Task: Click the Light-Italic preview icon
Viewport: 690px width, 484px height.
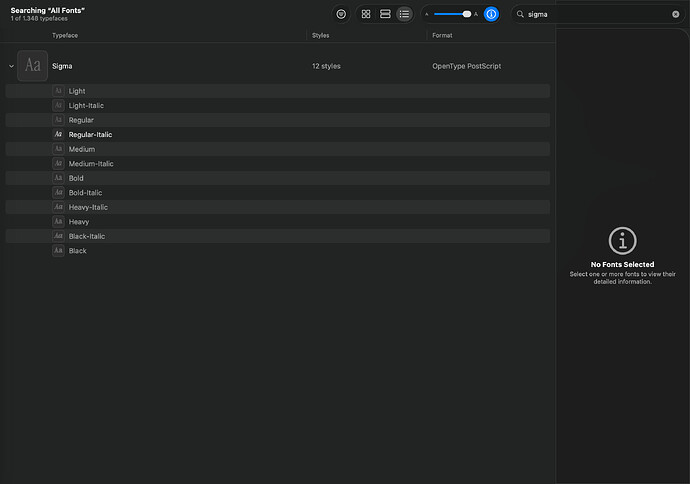Action: tap(58, 105)
